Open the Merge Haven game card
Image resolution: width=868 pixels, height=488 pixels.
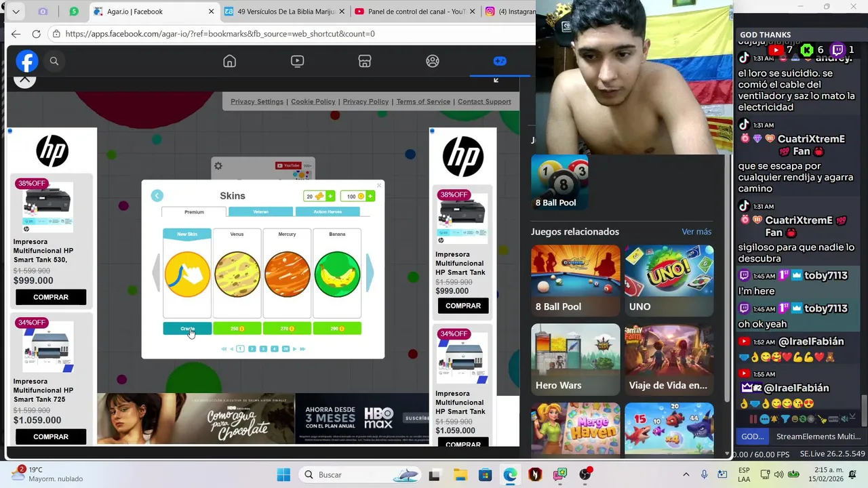(x=576, y=429)
